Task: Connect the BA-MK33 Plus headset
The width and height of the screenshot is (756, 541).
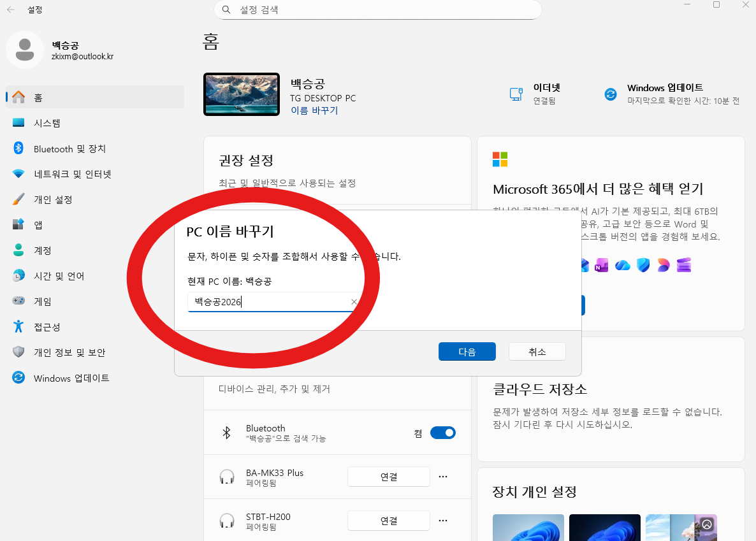Action: click(388, 477)
